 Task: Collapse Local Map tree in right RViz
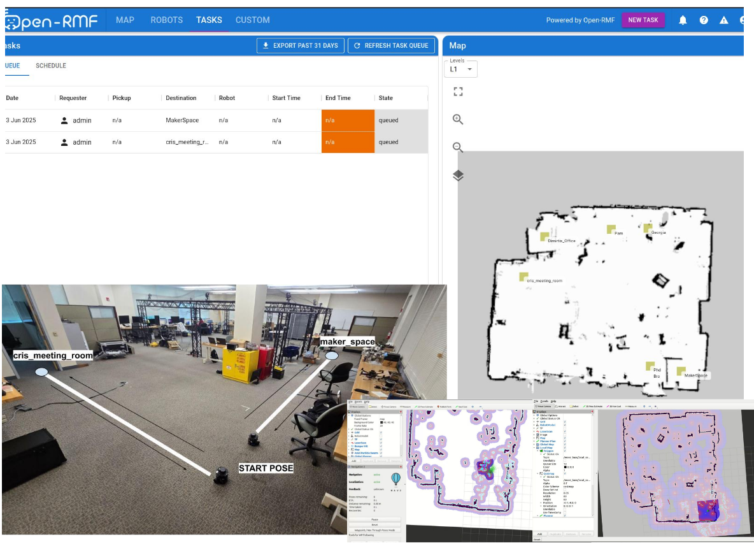pos(534,448)
